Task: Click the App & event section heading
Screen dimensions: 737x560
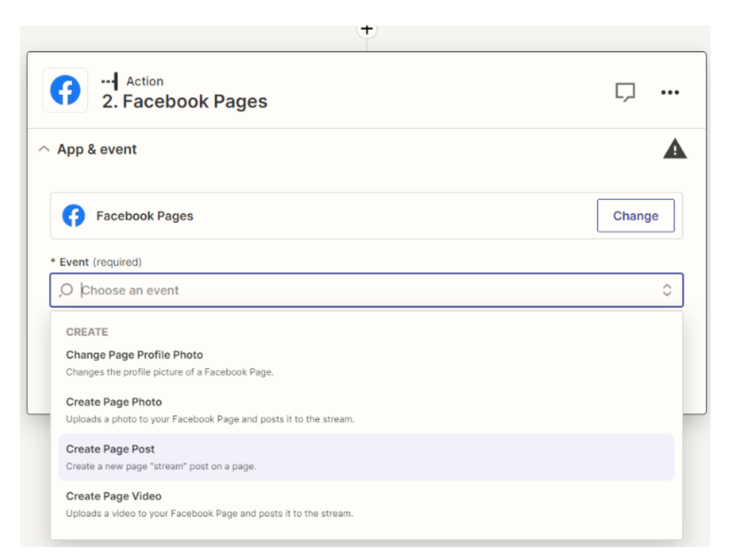Action: (x=97, y=150)
